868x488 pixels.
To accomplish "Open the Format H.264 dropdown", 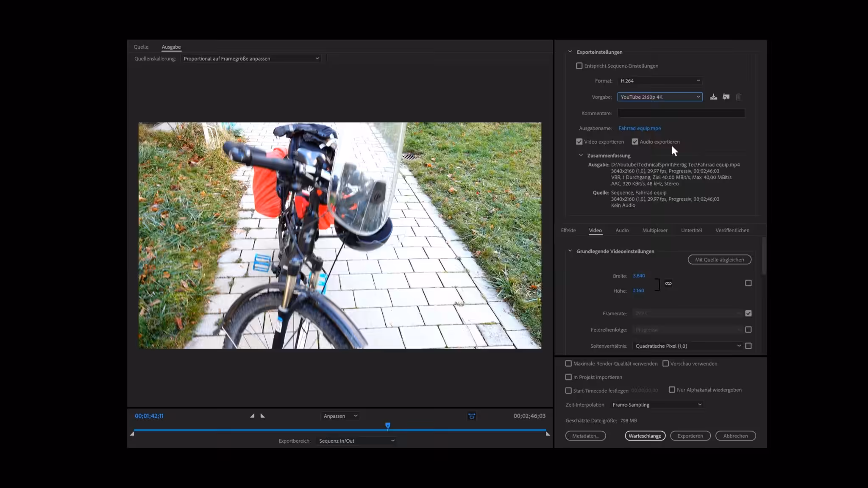I will 660,81.
